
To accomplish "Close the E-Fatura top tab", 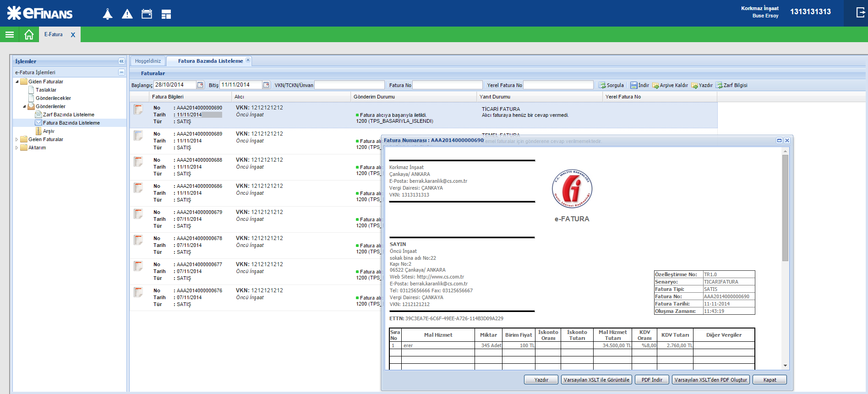I will click(73, 35).
